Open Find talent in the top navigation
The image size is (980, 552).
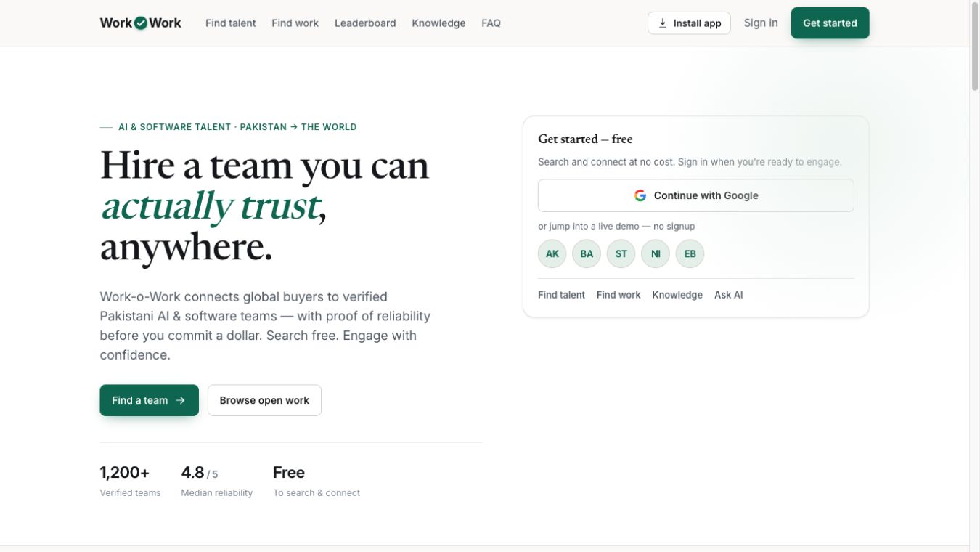click(231, 23)
